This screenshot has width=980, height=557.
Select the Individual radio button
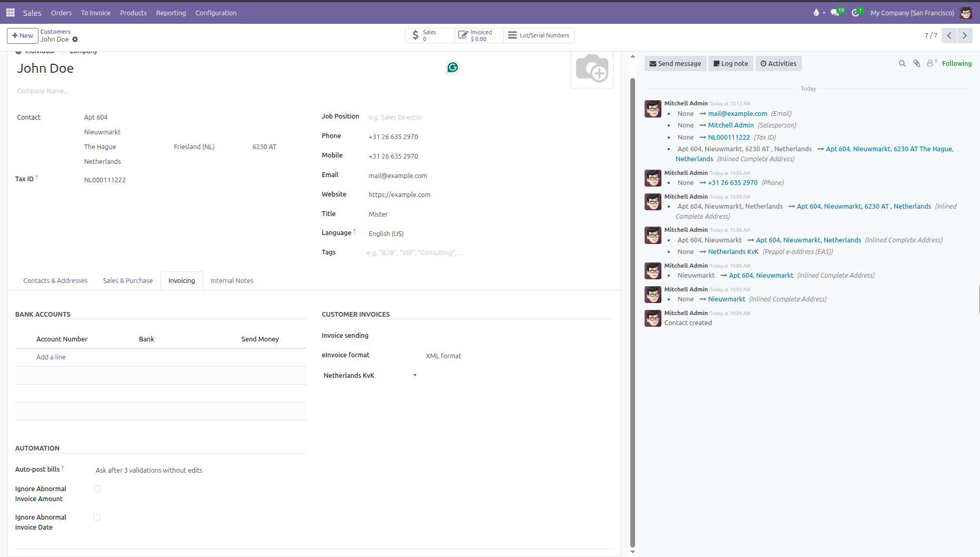pyautogui.click(x=18, y=52)
